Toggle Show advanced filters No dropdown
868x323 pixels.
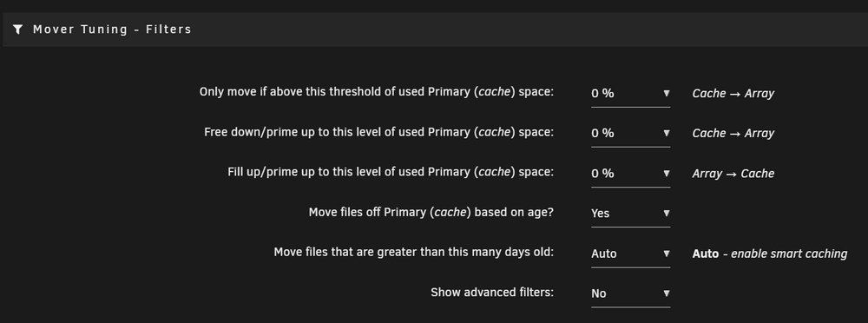[x=630, y=293]
